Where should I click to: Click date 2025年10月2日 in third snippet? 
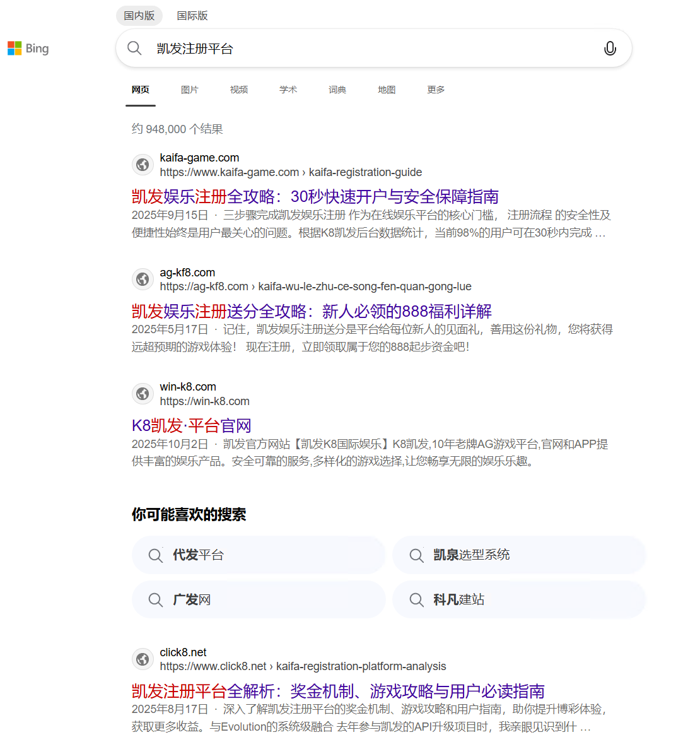pos(170,444)
